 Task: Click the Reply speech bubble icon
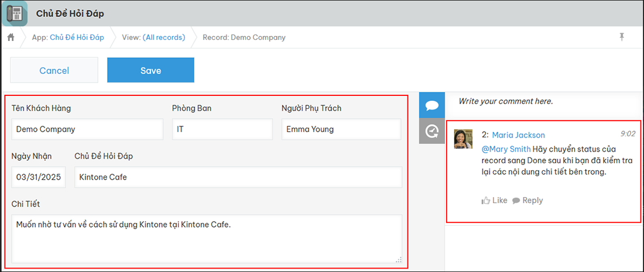tap(516, 201)
